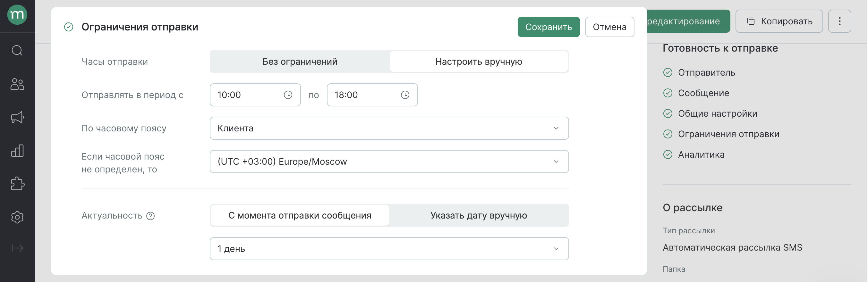Click check icon next to Ограничения отправки in checklist

(668, 134)
